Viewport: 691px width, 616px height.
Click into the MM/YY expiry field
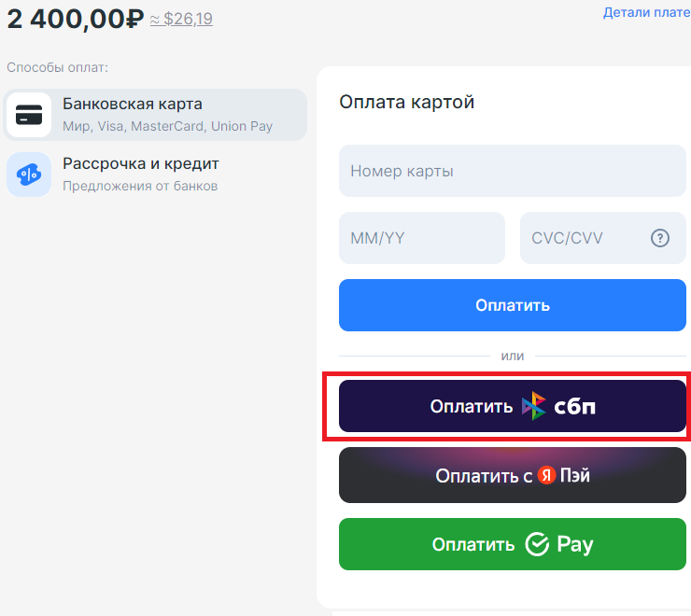(421, 238)
